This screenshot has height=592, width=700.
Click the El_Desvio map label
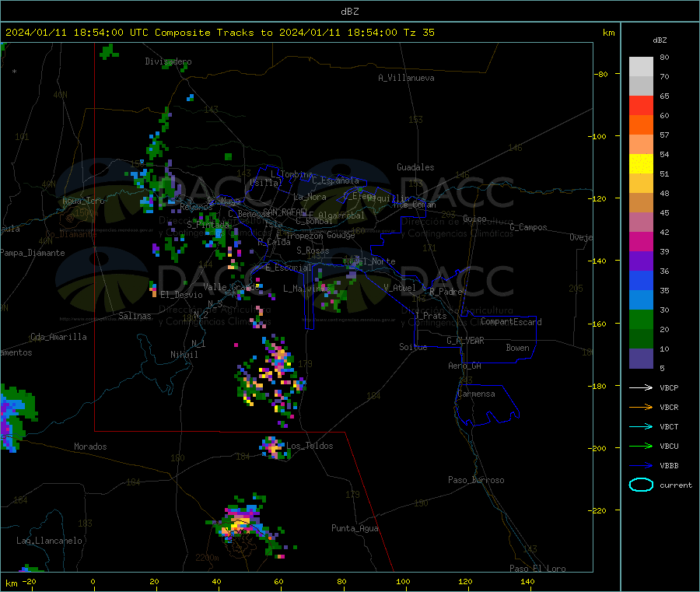[x=181, y=295]
